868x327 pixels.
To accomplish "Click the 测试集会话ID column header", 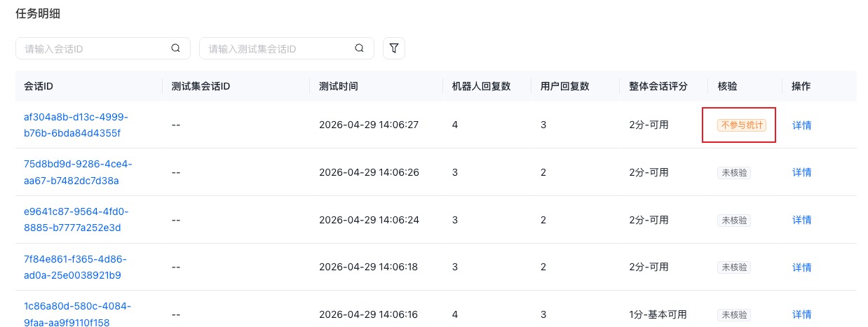I will pos(201,86).
